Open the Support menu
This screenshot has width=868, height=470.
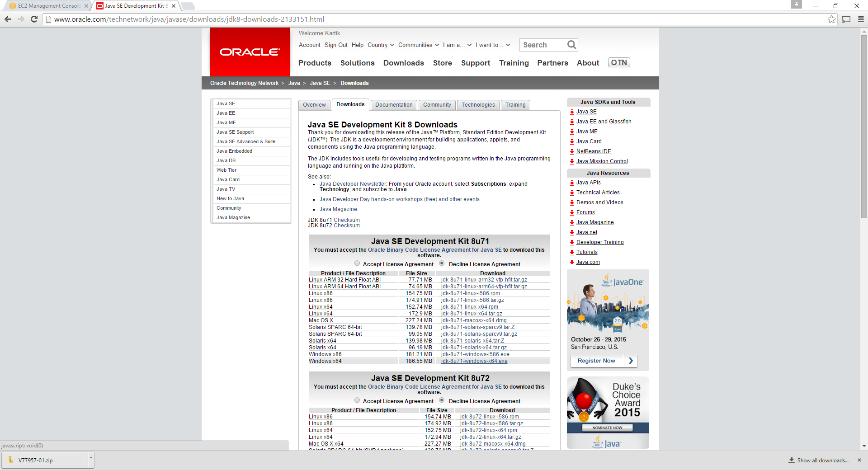tap(476, 63)
